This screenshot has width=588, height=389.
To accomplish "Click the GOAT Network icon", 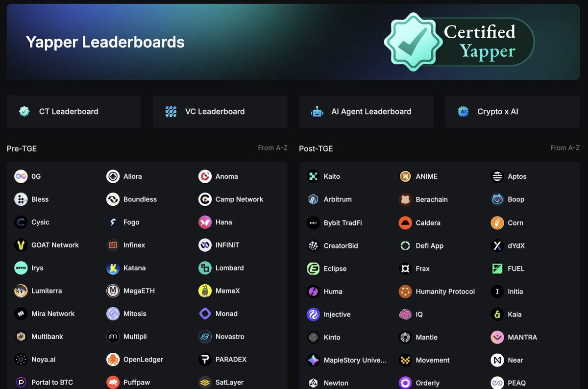I will pyautogui.click(x=21, y=245).
